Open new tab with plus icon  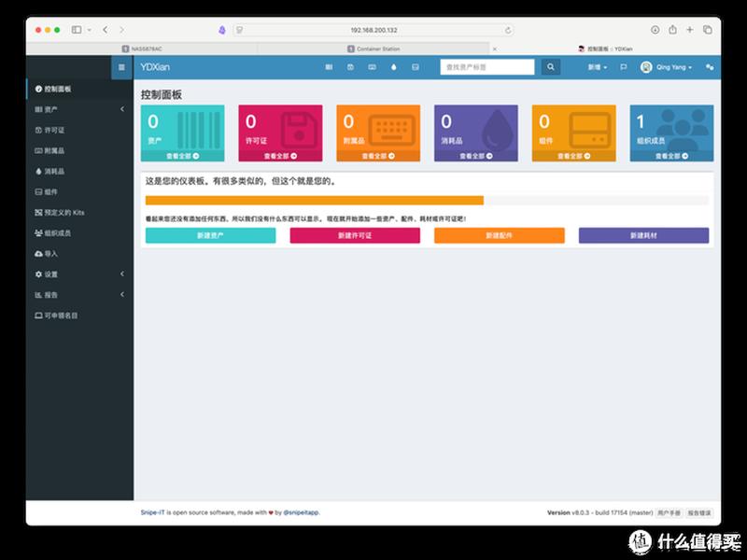click(x=689, y=30)
